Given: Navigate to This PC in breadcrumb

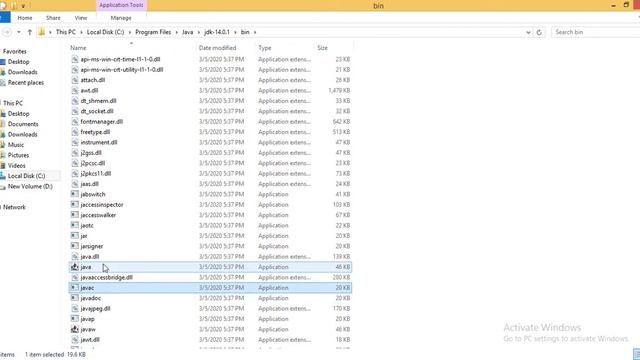Looking at the screenshot, I should 66,32.
